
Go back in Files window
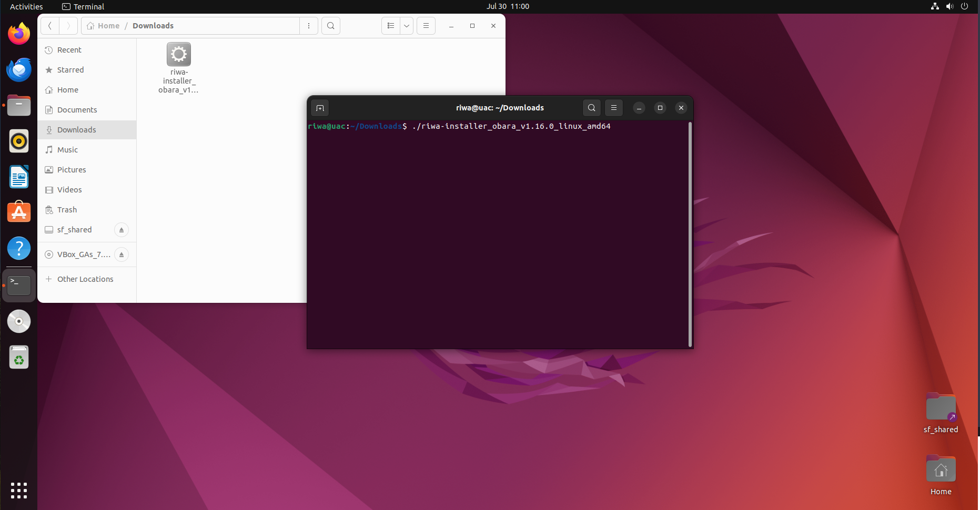click(50, 26)
